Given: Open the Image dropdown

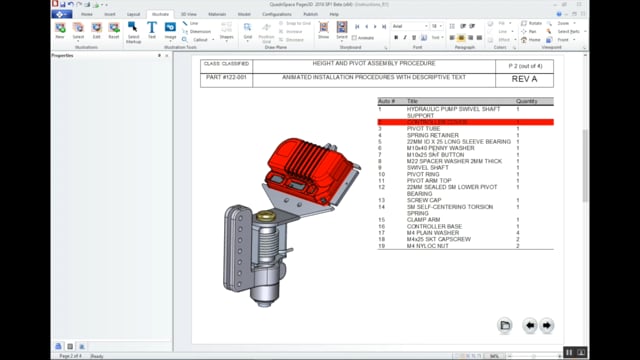Looking at the screenshot, I should click(x=170, y=31).
